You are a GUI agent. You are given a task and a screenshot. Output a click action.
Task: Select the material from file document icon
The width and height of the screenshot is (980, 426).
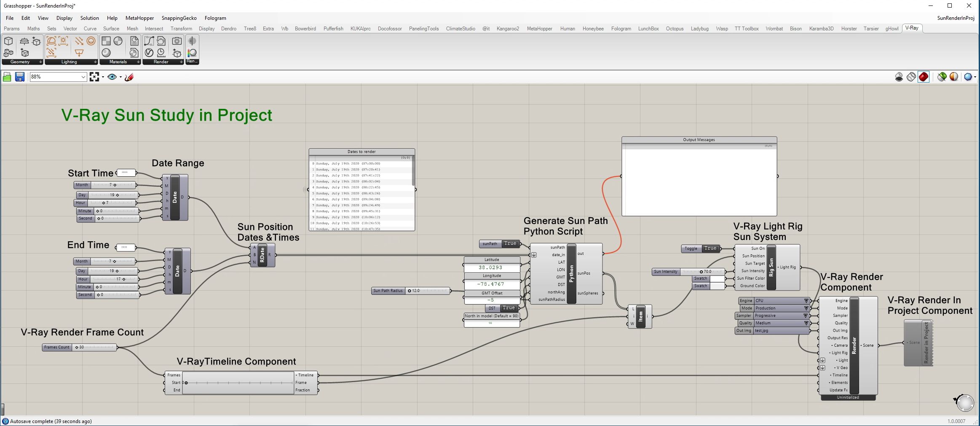tap(134, 41)
